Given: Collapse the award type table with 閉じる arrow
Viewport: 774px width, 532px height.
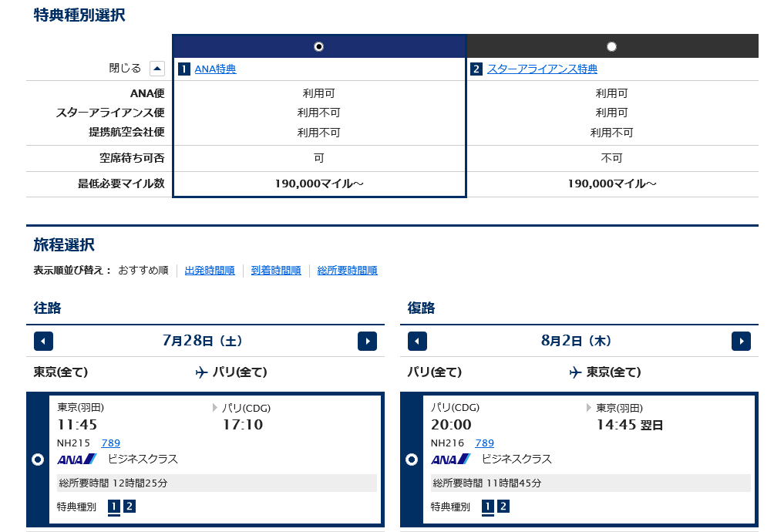Looking at the screenshot, I should click(157, 69).
